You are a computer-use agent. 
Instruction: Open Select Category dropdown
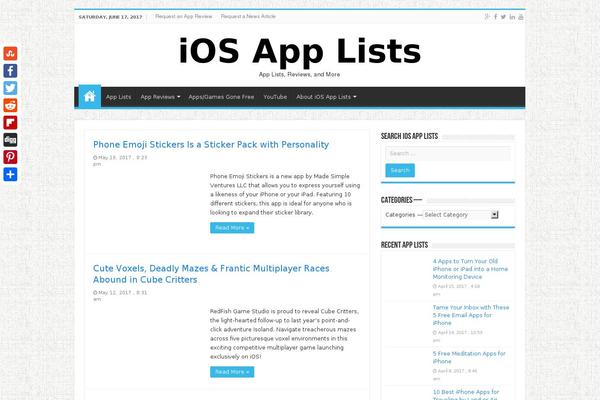(461, 215)
